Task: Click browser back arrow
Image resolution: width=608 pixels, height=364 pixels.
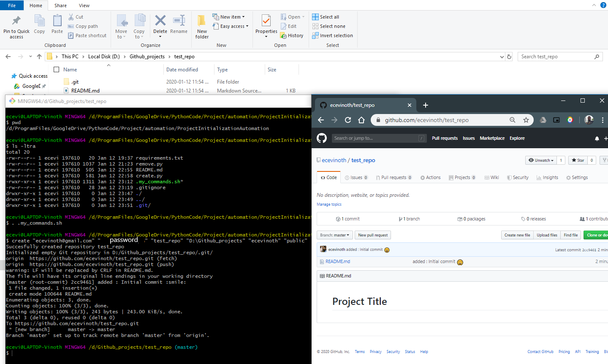Action: pyautogui.click(x=321, y=120)
